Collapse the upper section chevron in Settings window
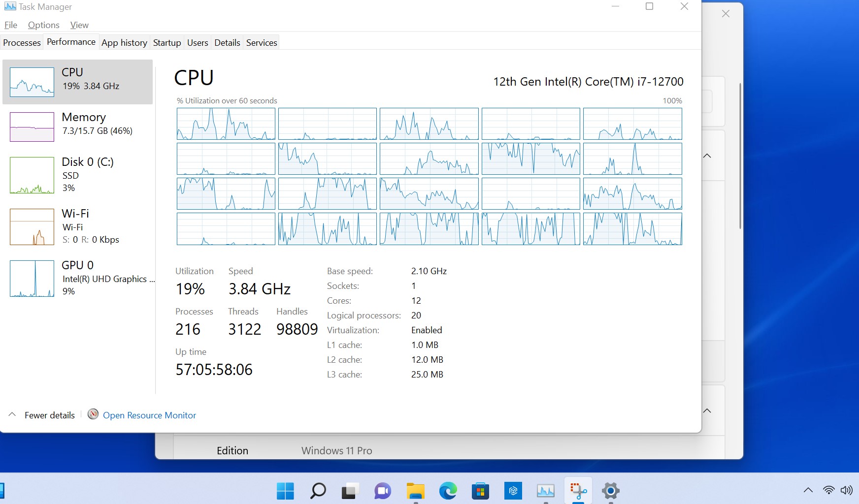The image size is (859, 504). [x=707, y=156]
